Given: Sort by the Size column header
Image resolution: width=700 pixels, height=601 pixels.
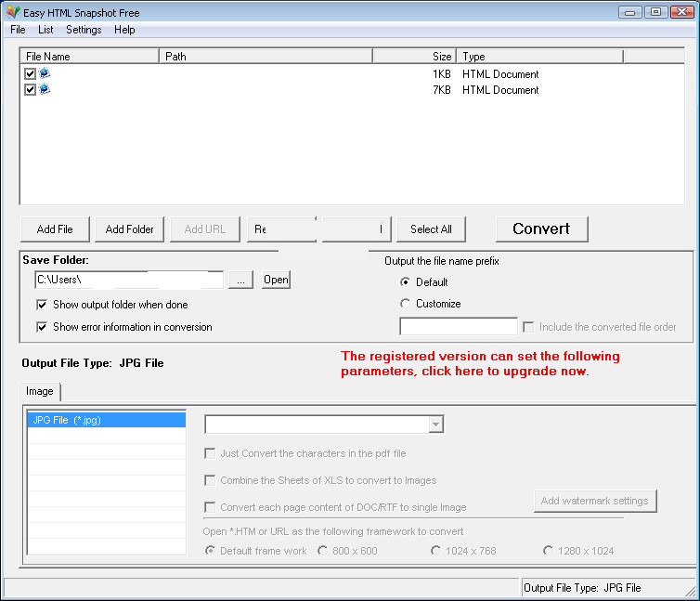Looking at the screenshot, I should pyautogui.click(x=414, y=57).
